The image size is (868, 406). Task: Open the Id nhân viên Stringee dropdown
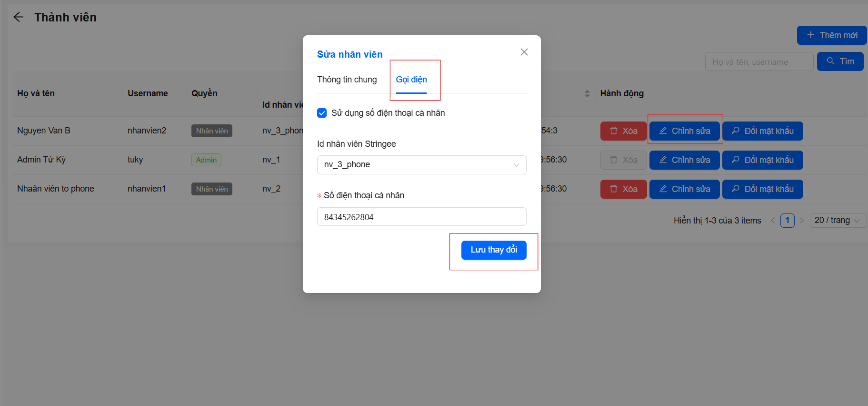pos(421,165)
